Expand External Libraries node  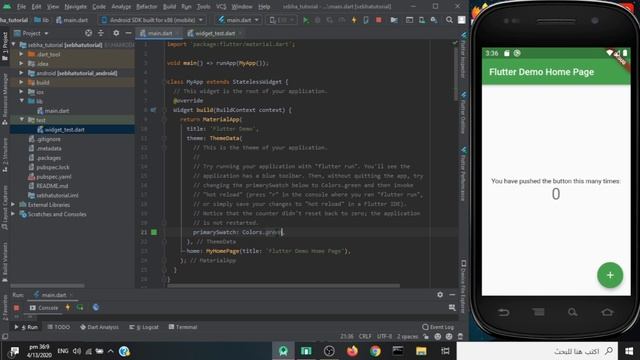coord(13,204)
